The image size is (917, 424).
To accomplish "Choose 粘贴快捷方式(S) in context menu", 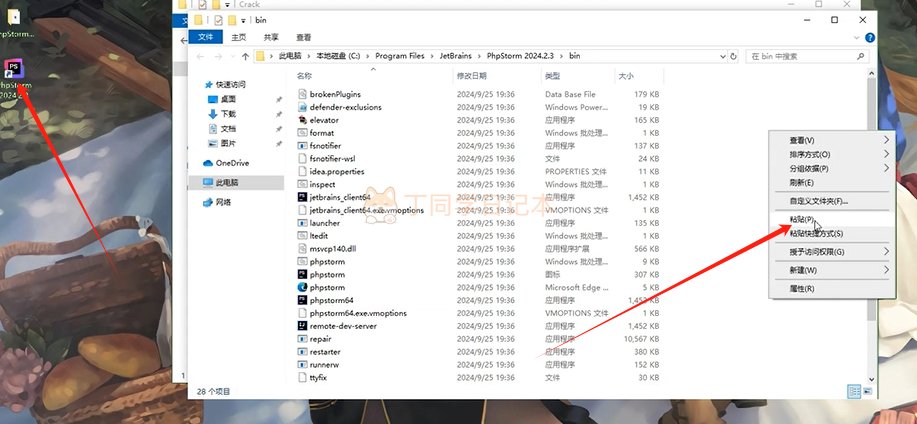I will tap(832, 233).
